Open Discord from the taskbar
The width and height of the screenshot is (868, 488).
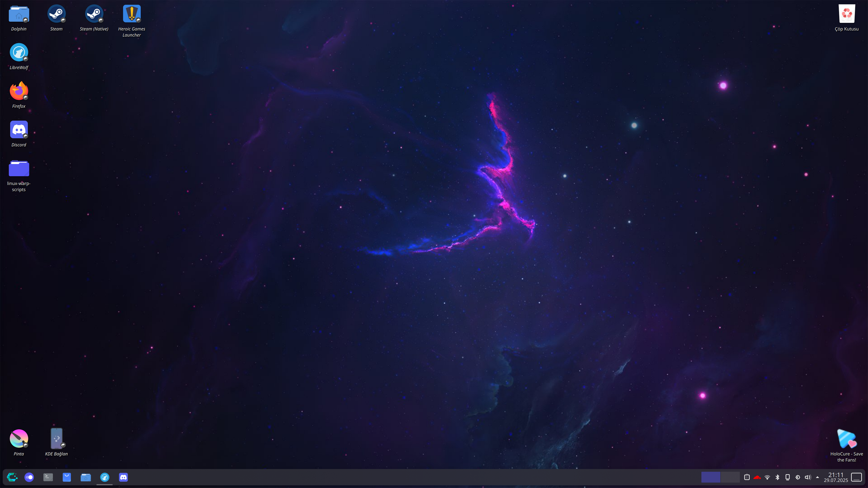[123, 477]
